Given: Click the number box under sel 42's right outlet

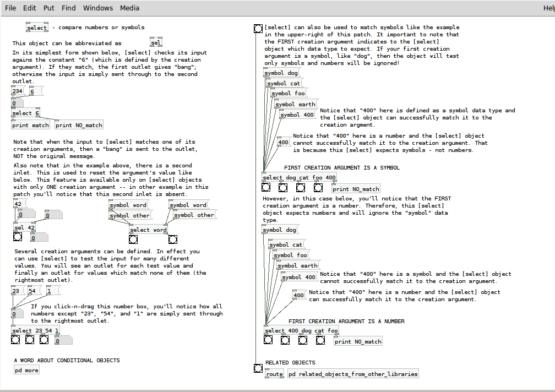Looking at the screenshot, I should 39,238.
